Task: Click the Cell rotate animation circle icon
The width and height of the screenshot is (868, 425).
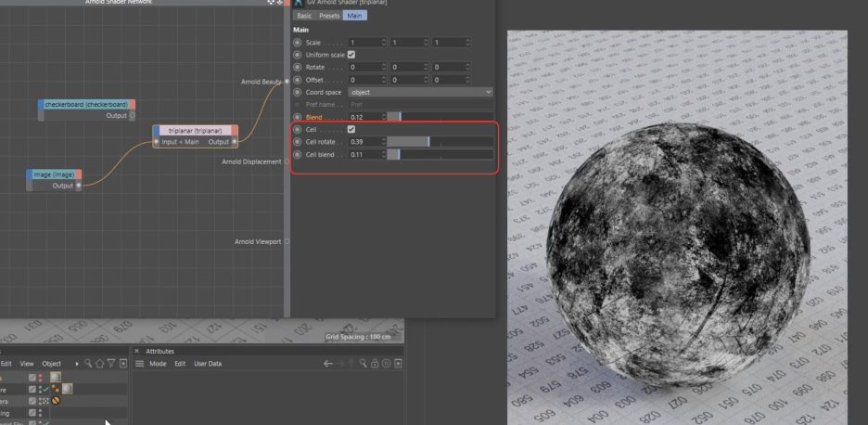Action: pos(298,142)
